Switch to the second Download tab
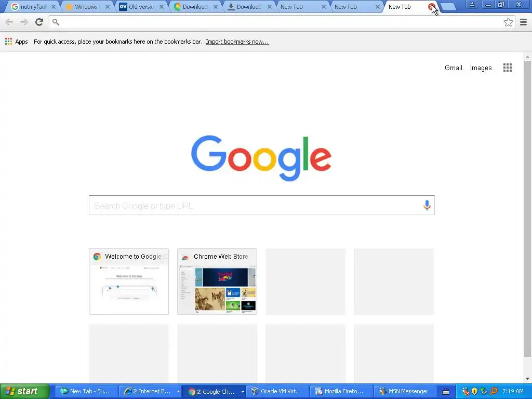The width and height of the screenshot is (532, 399). (248, 7)
